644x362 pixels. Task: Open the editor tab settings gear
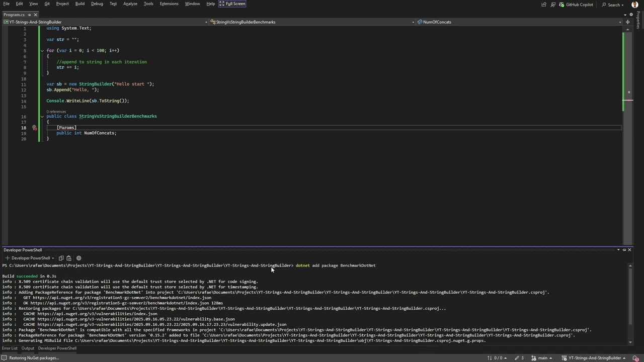pyautogui.click(x=631, y=15)
